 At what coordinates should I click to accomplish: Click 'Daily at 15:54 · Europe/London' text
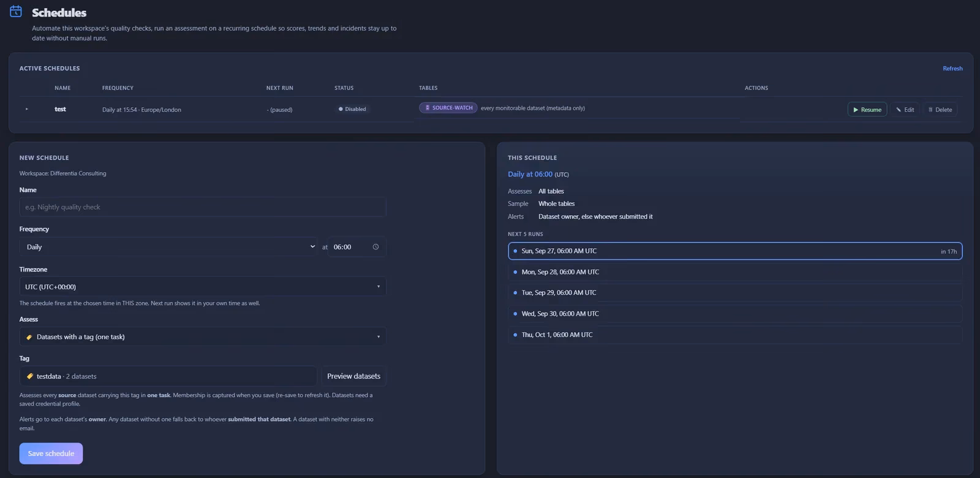141,110
